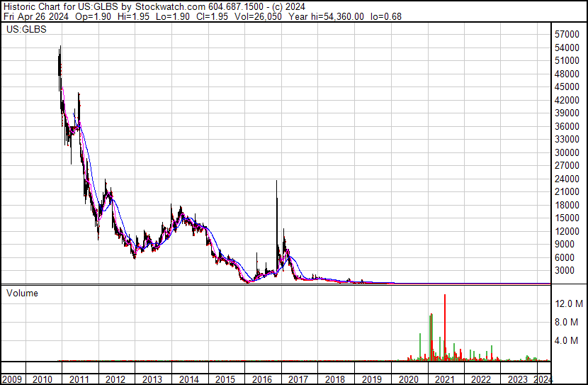
Task: Pick the 2016 year marker on the time axis
Action: click(261, 379)
